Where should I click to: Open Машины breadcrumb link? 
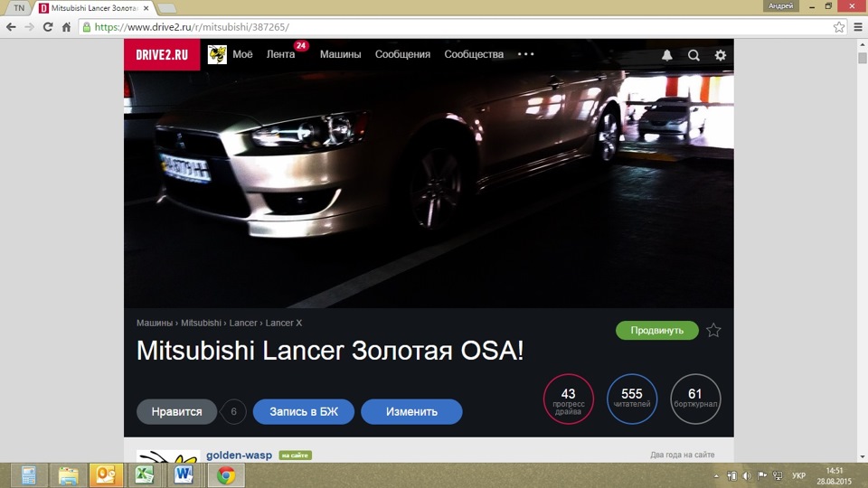[x=155, y=324]
